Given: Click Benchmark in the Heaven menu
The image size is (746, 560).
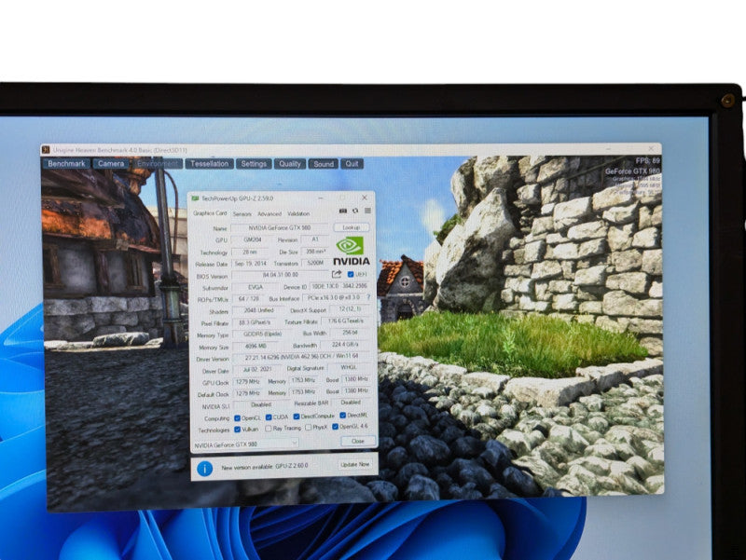Looking at the screenshot, I should pos(66,164).
